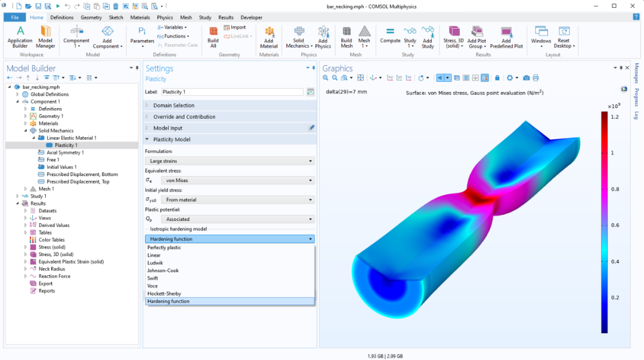Choose Swift in the hardening list

pyautogui.click(x=230, y=278)
